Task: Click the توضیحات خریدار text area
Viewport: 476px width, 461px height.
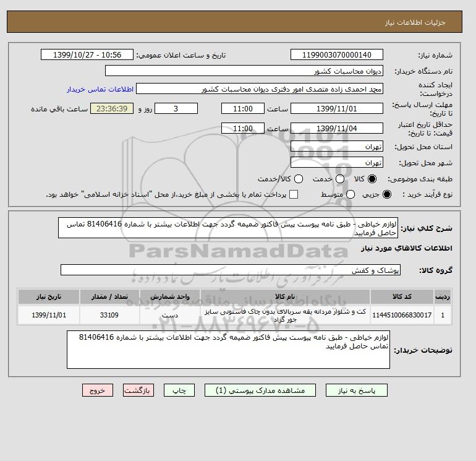Action: pos(228,350)
